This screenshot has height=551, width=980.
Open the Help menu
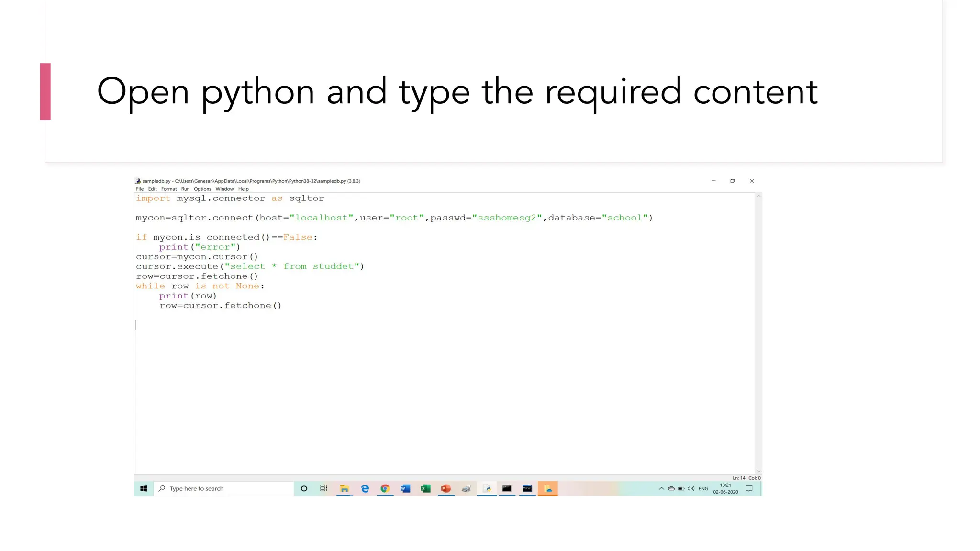point(244,189)
